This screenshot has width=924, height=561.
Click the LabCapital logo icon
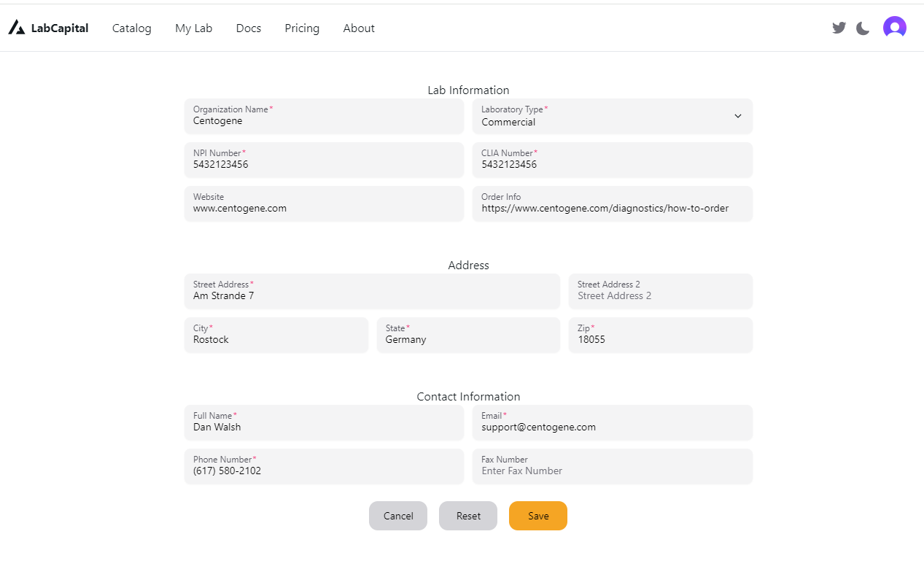tap(16, 28)
